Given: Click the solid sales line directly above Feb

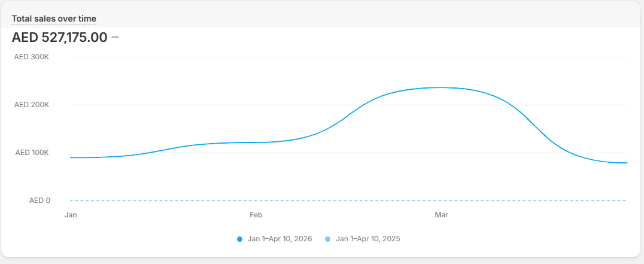Looking at the screenshot, I should [x=256, y=142].
